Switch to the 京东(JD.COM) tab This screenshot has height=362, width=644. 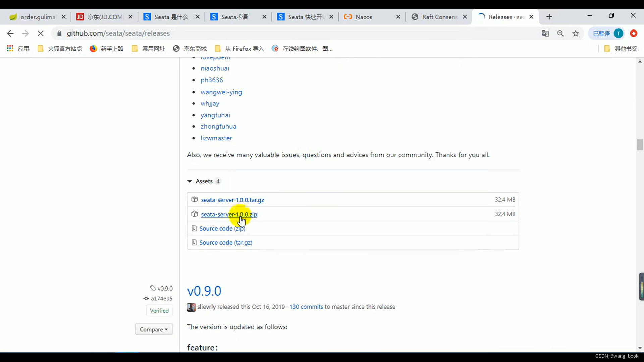click(104, 17)
